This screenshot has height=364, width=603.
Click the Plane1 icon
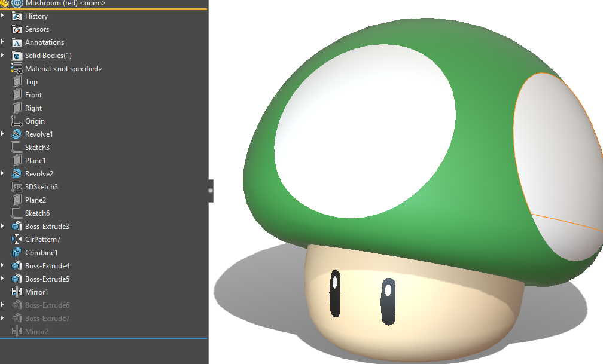pos(17,160)
